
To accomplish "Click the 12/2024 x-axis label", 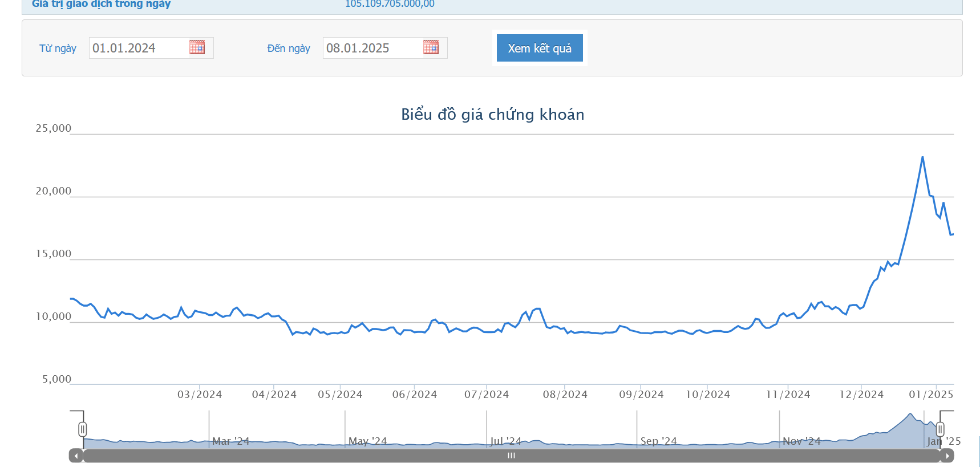I will (861, 395).
